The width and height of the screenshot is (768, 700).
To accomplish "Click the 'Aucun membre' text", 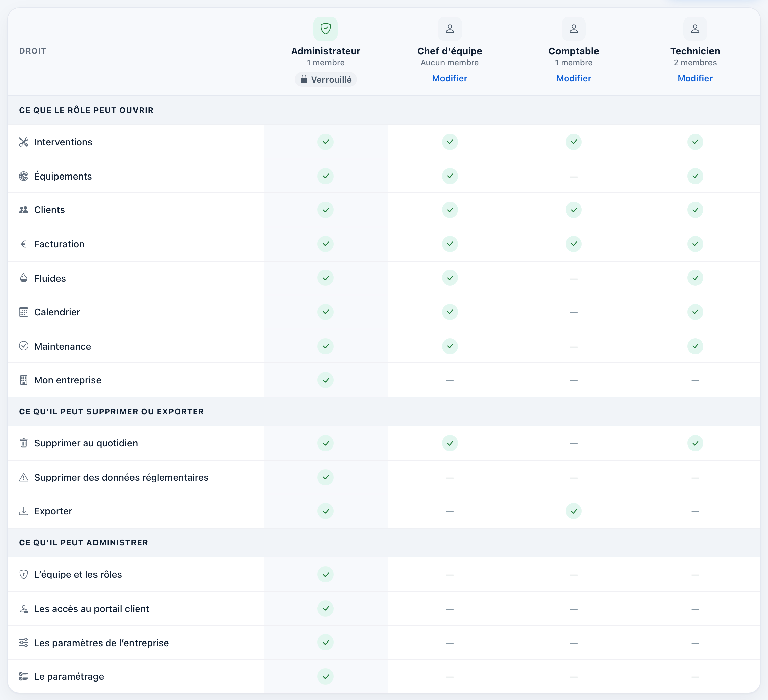I will pyautogui.click(x=450, y=63).
